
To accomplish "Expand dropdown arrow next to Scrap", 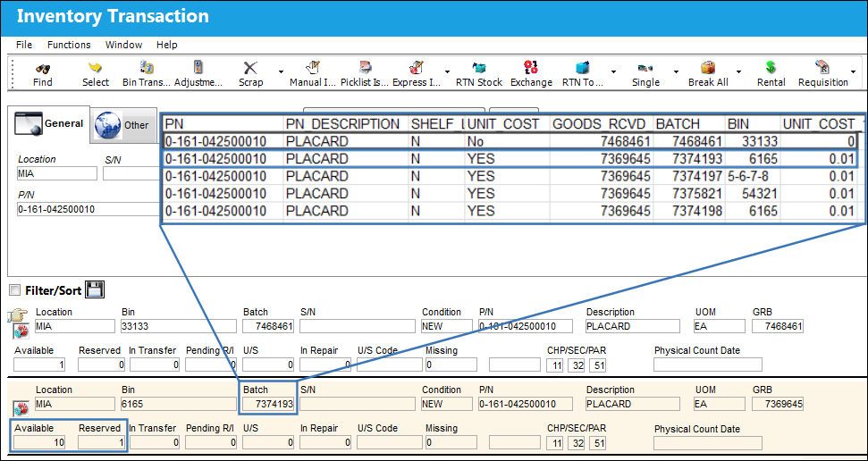I will [281, 72].
